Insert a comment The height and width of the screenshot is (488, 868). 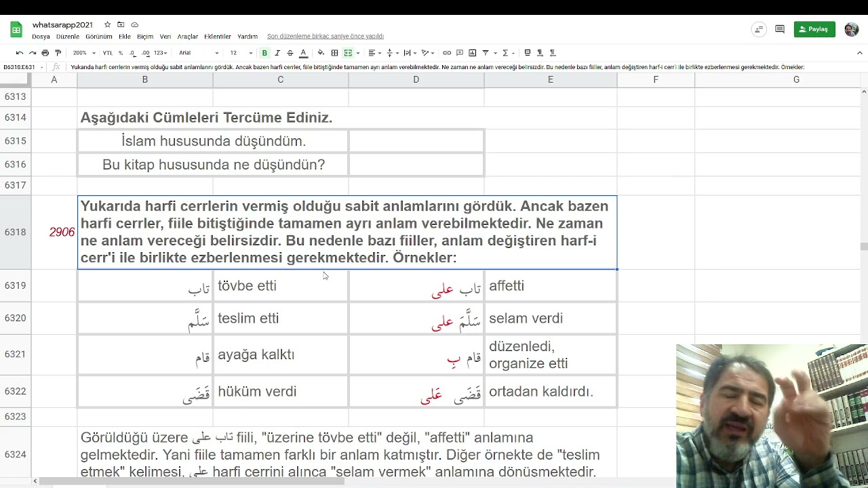click(460, 53)
